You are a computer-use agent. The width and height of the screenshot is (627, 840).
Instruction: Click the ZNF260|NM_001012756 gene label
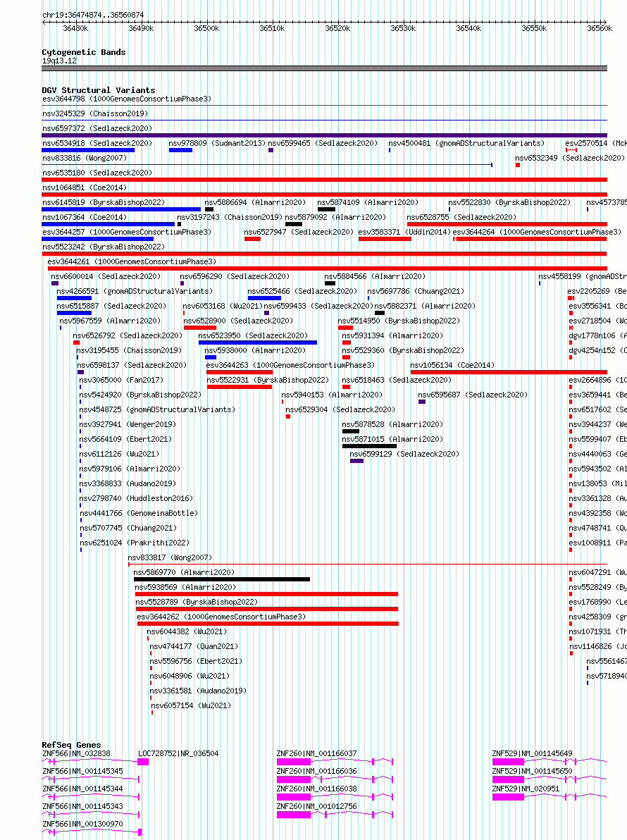[316, 806]
